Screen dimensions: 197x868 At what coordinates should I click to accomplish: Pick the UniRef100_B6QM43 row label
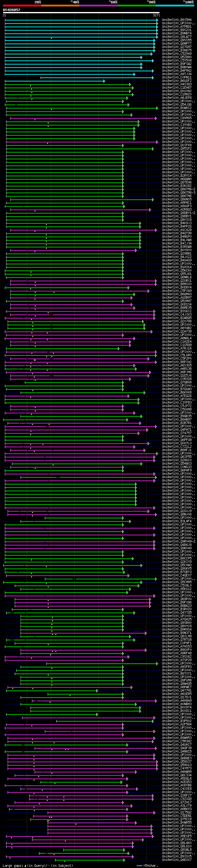click(177, 294)
